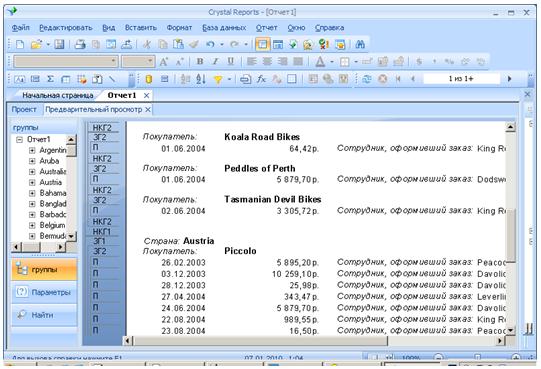Click the report horizontal scrollbar thumb
This screenshot has width=541, height=369.
point(260,341)
